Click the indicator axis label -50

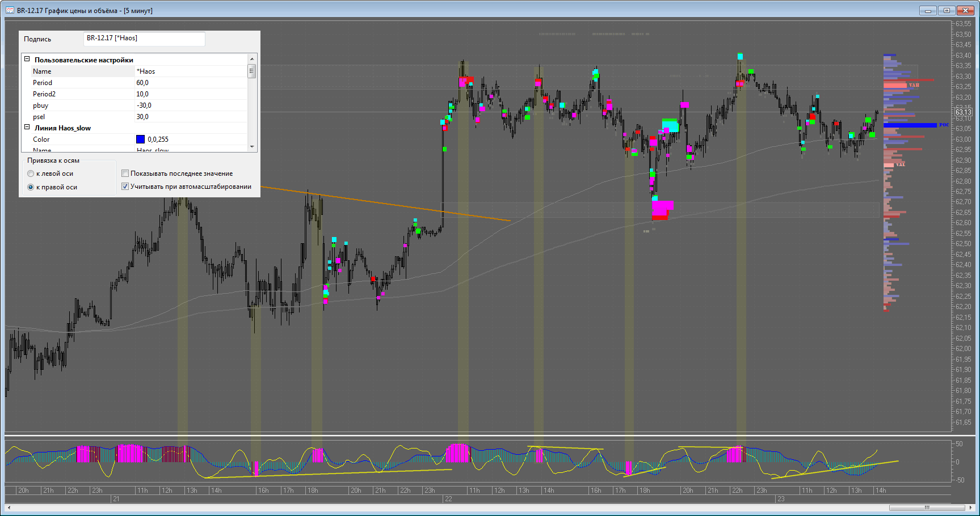[960, 480]
